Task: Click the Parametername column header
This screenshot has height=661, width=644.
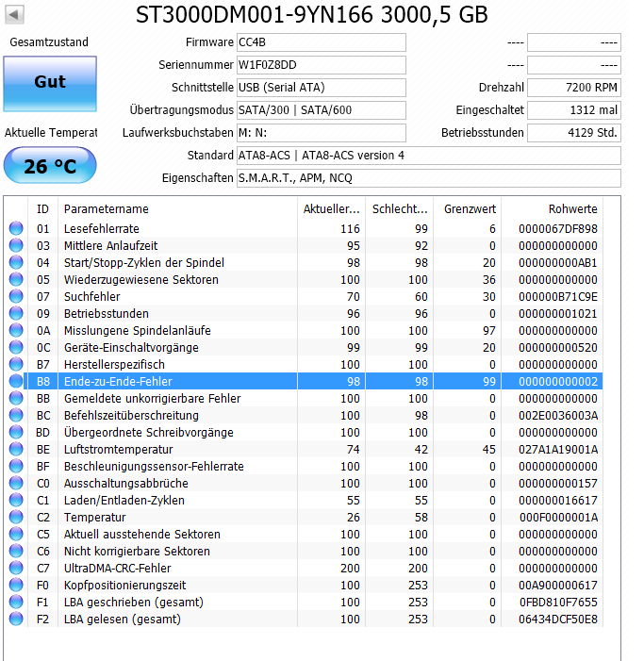Action: point(177,209)
